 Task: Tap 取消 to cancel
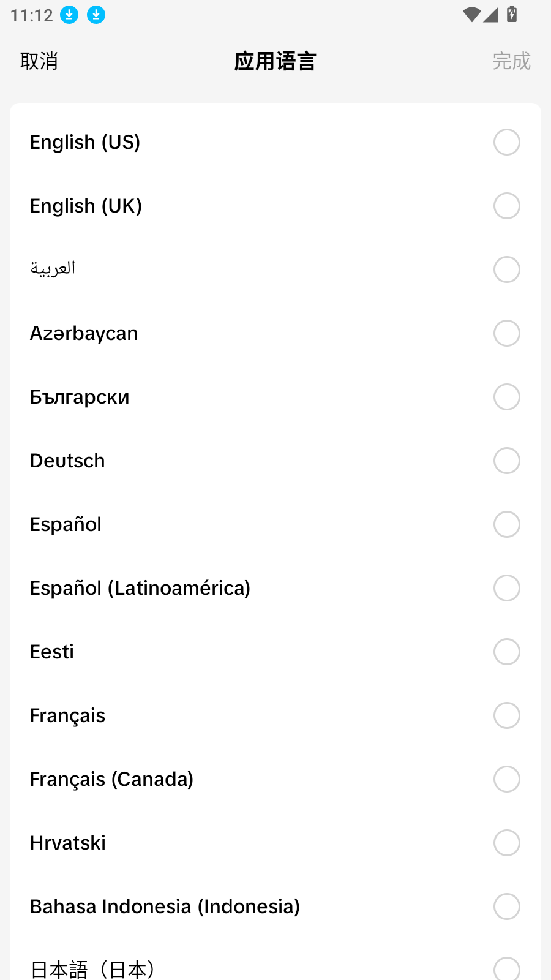point(39,61)
